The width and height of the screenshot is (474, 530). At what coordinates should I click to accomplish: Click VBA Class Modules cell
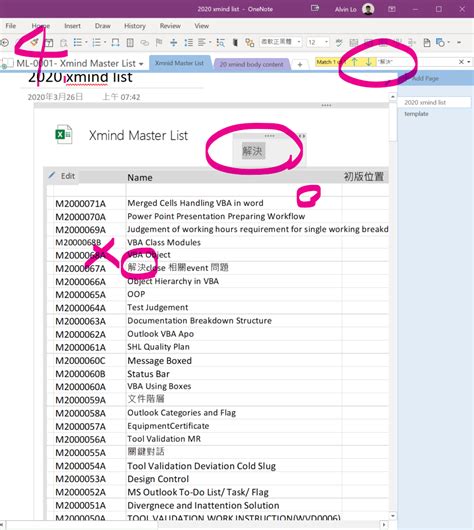click(164, 242)
